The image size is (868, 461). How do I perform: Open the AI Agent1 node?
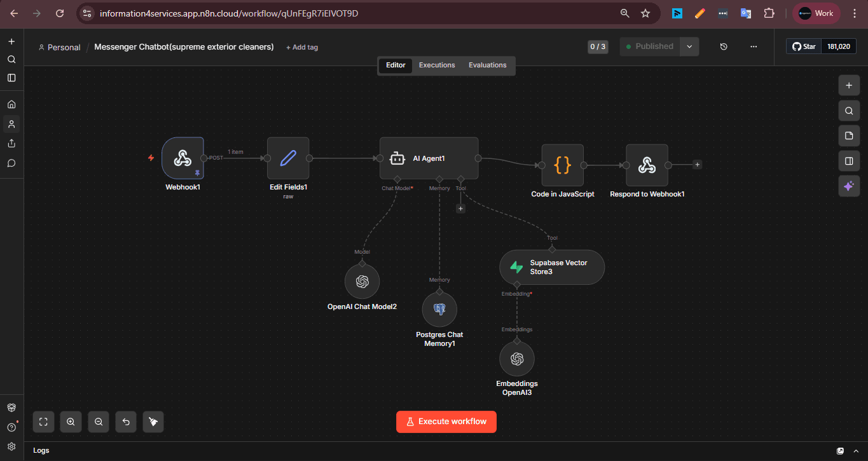(x=429, y=158)
